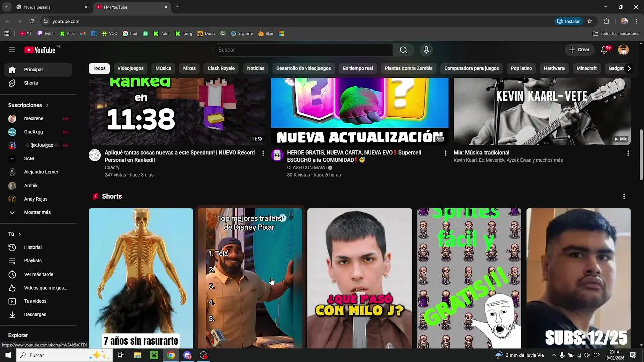This screenshot has width=644, height=362.
Task: Open the Speedrun Ranked video title
Action: [179, 156]
